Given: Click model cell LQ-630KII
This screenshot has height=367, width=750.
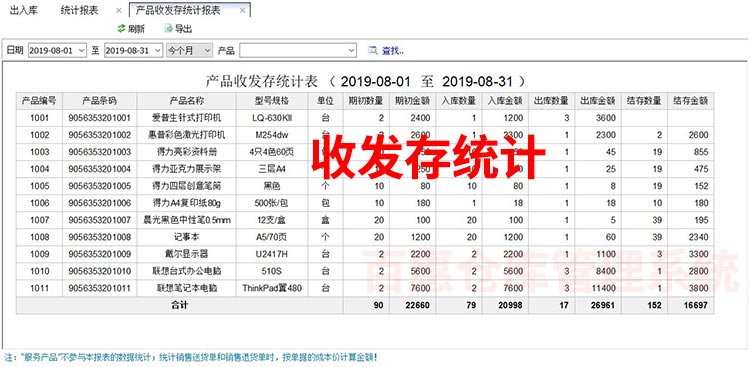Looking at the screenshot, I should 272,118.
